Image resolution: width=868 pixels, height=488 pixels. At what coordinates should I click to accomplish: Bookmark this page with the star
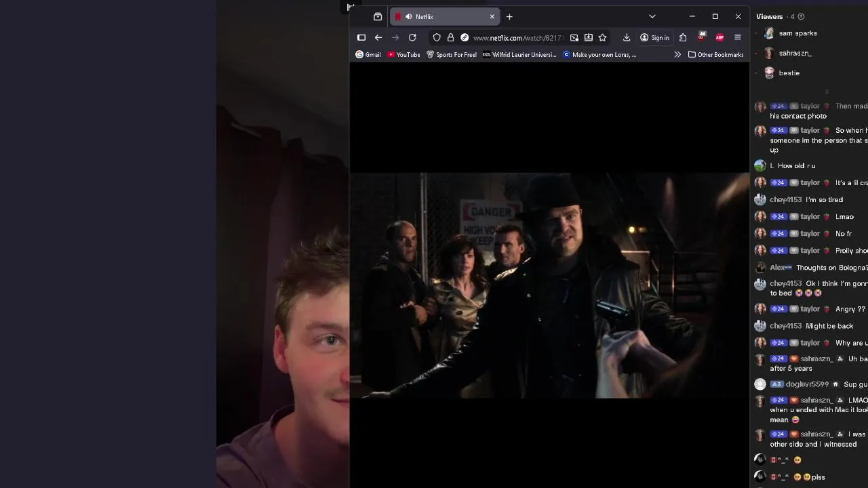click(x=602, y=37)
